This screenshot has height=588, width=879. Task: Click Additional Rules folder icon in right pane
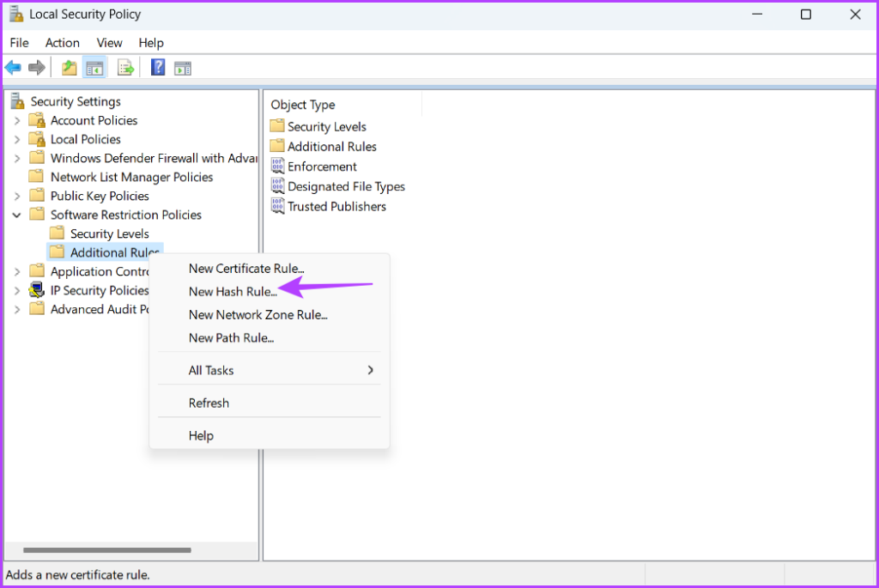pos(277,146)
